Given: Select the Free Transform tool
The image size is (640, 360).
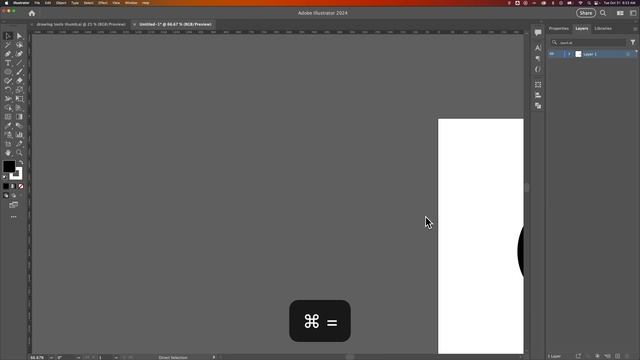Looking at the screenshot, I should (x=19, y=99).
